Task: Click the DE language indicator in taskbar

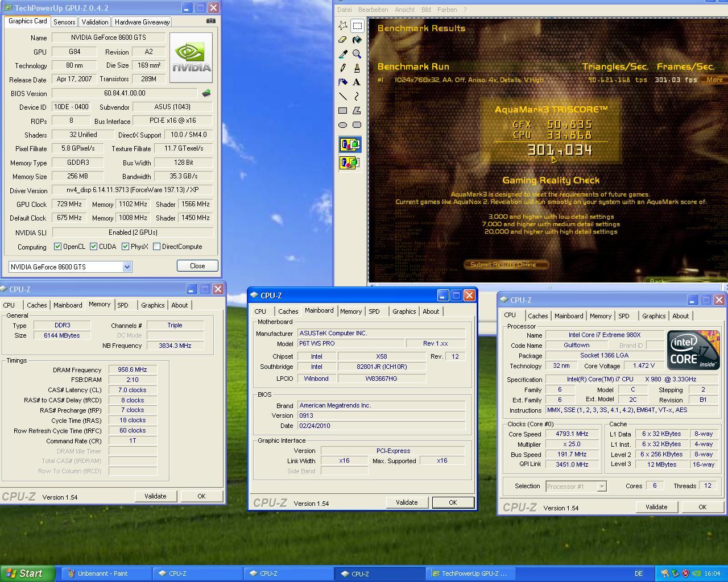Action: [639, 573]
